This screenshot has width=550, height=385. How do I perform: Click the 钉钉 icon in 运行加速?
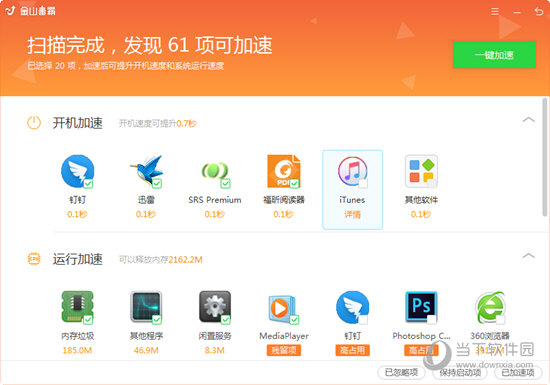(x=353, y=307)
